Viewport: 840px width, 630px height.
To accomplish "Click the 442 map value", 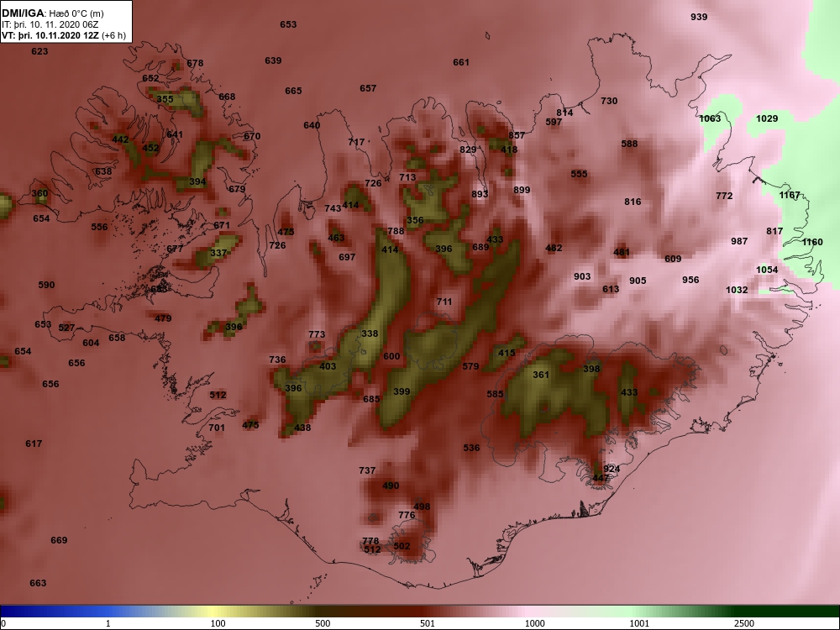I will tap(120, 139).
